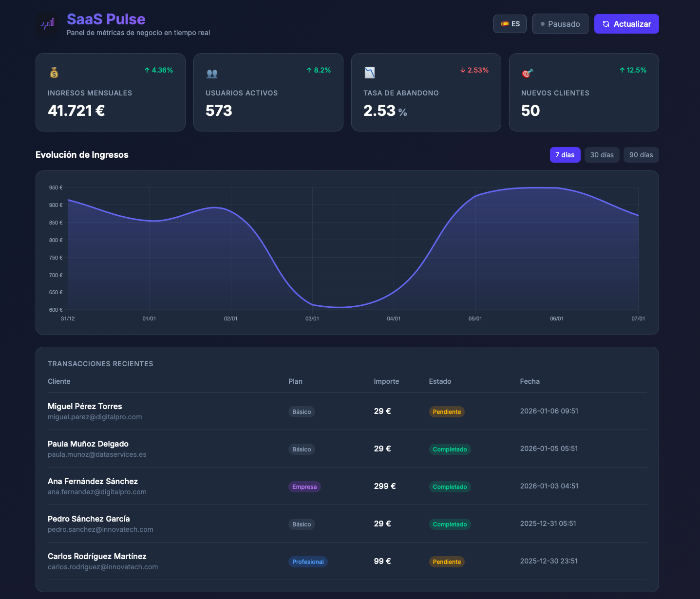The image size is (700, 599).
Task: Select the active 7 días period toggle
Action: [565, 155]
